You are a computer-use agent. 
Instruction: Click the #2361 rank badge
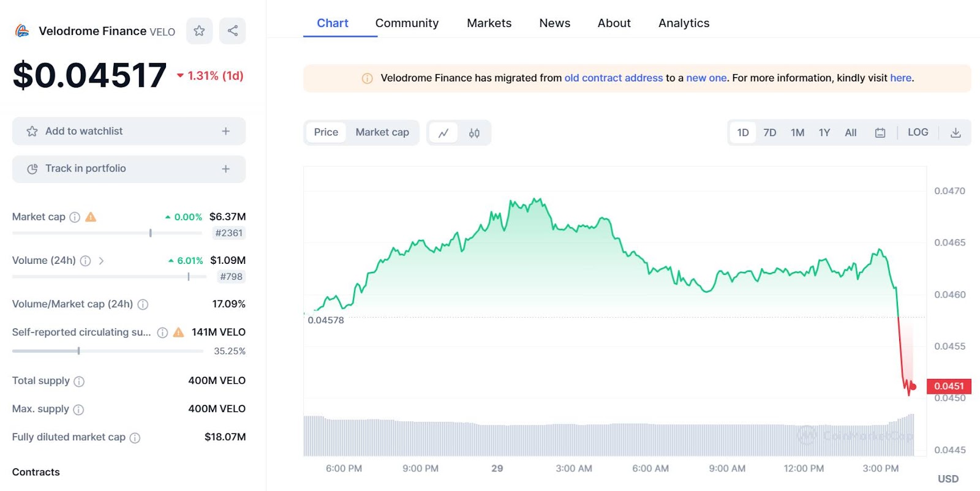229,233
